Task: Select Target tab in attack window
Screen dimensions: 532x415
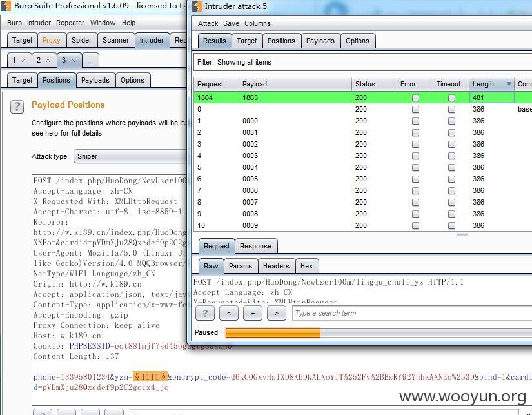Action: click(x=247, y=41)
